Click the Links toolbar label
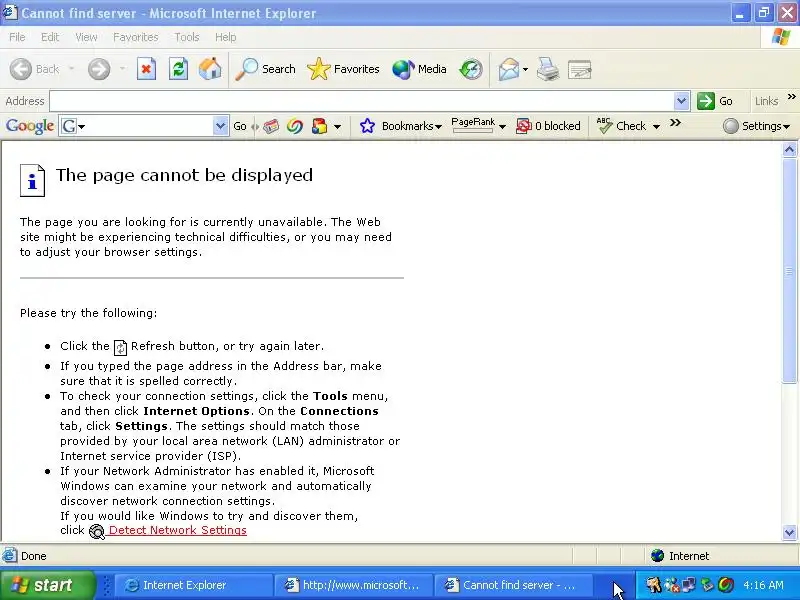 (766, 101)
